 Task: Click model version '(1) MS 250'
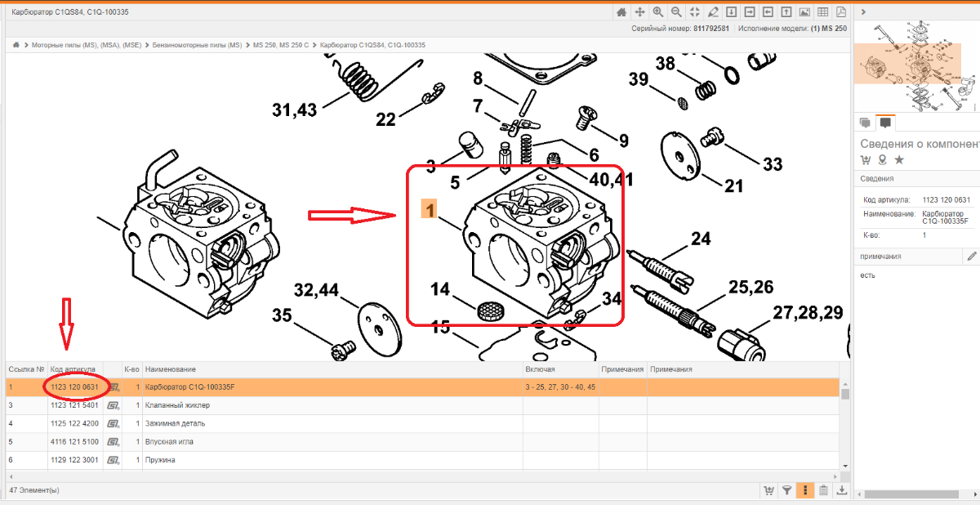click(828, 28)
